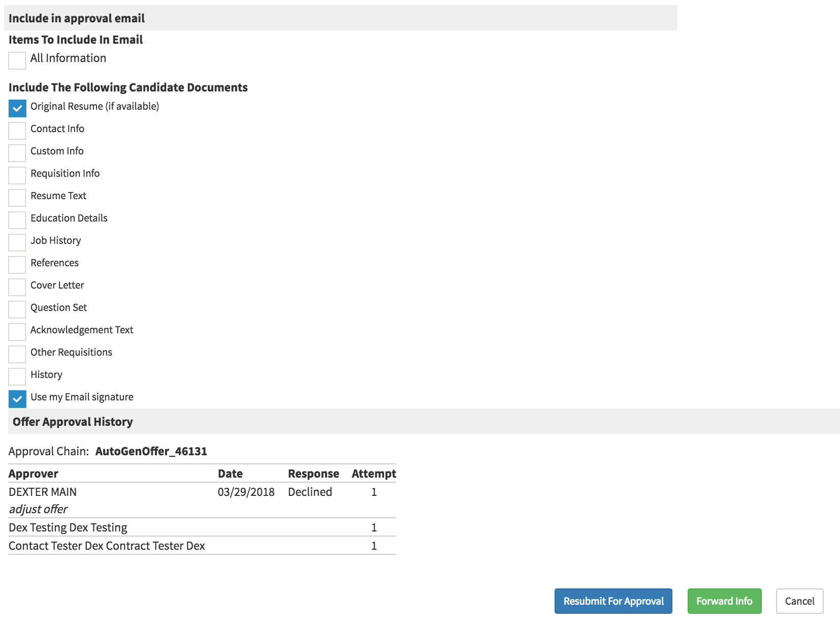
Task: Enable the Contact Info checkbox
Action: point(17,131)
